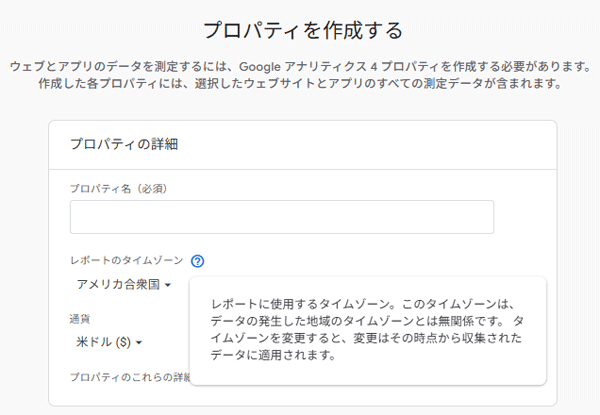The height and width of the screenshot is (415, 600).
Task: Click the プロパティを作成する page heading
Action: click(303, 29)
